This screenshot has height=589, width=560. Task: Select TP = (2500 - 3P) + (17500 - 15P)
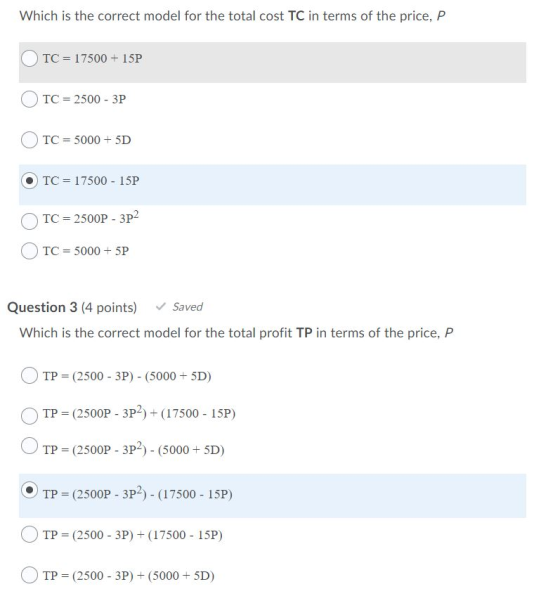(x=29, y=534)
